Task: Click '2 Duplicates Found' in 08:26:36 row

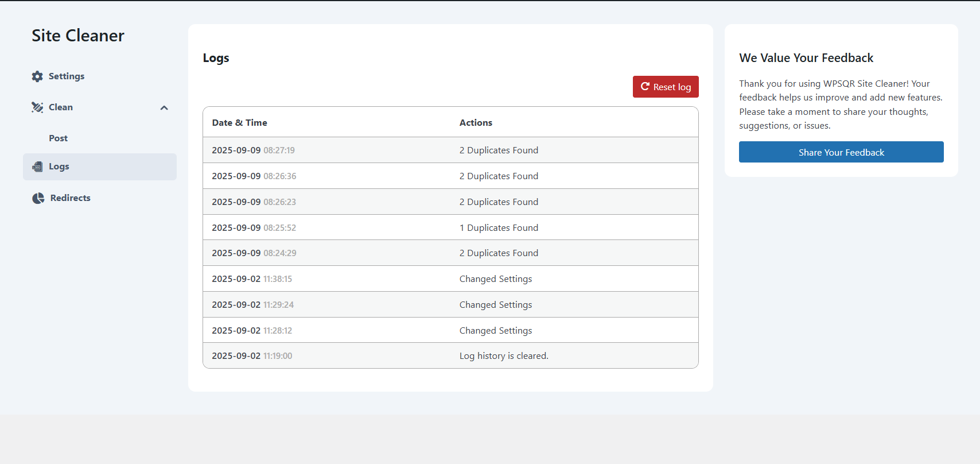Action: pos(499,176)
